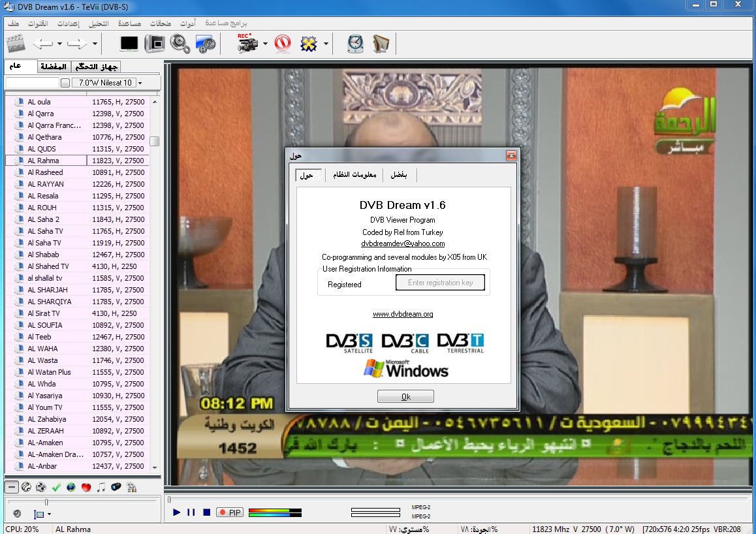The width and height of the screenshot is (756, 534).
Task: Click the dvbdreamdev@yahoo.com email link
Action: pyautogui.click(x=403, y=243)
